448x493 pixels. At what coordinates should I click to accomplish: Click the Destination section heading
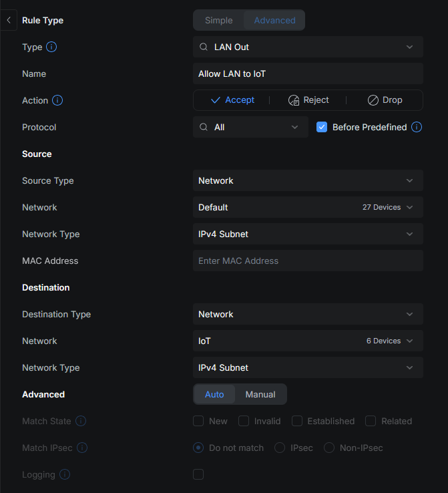[x=46, y=287]
